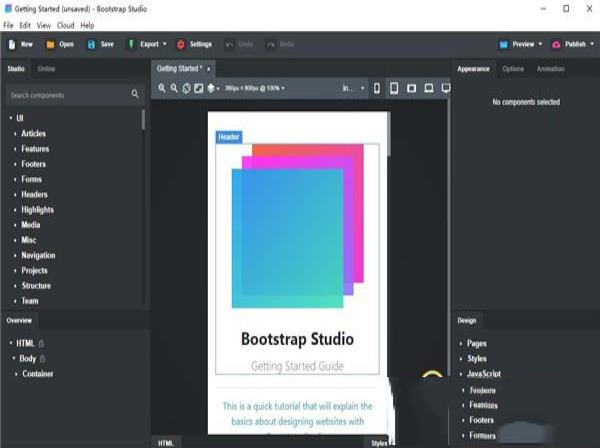Image resolution: width=600 pixels, height=448 pixels.
Task: Expand the Headers component category
Action: click(x=15, y=195)
